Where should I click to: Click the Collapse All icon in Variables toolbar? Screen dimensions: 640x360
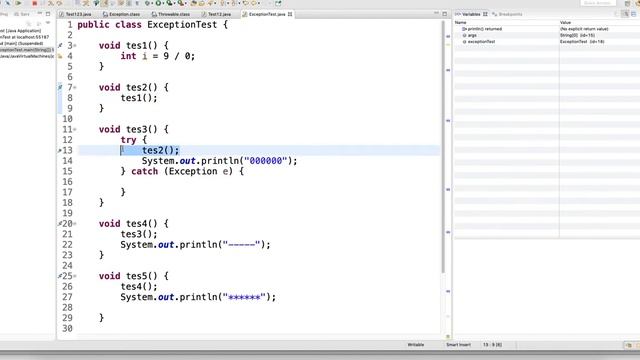(x=634, y=14)
